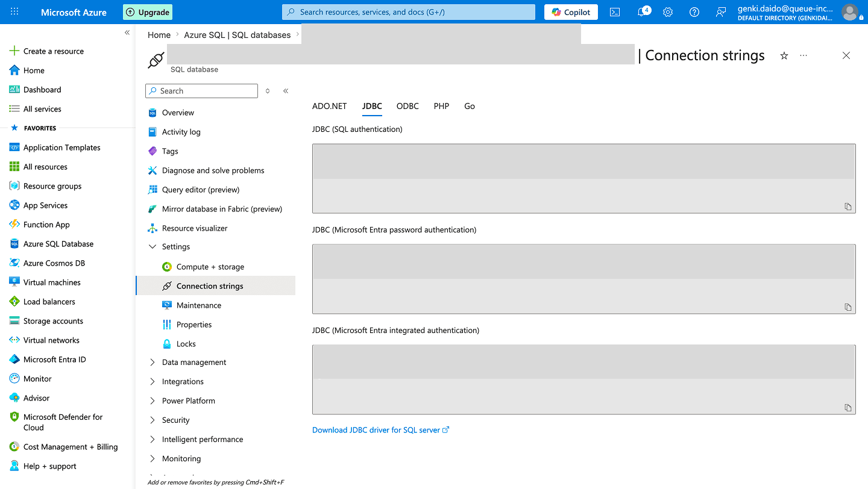Viewport: 868px width, 489px height.
Task: Switch to the ADO.NET tab
Action: coord(330,106)
